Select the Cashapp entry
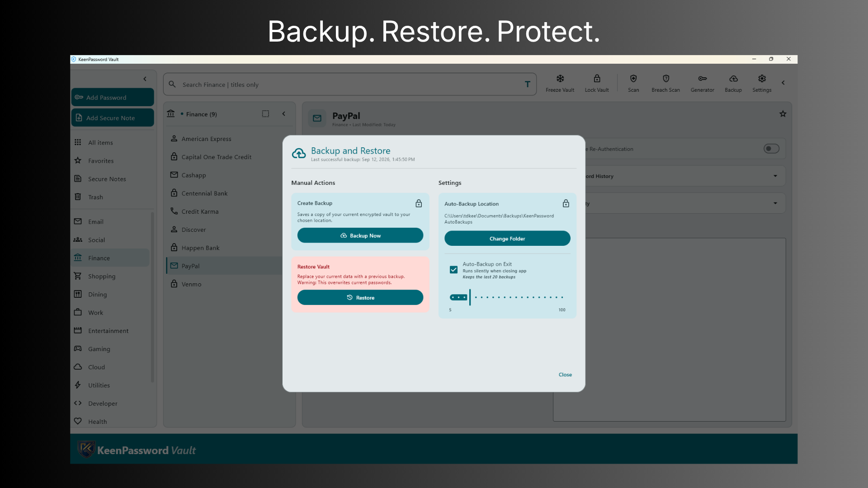868x488 pixels. coord(225,175)
